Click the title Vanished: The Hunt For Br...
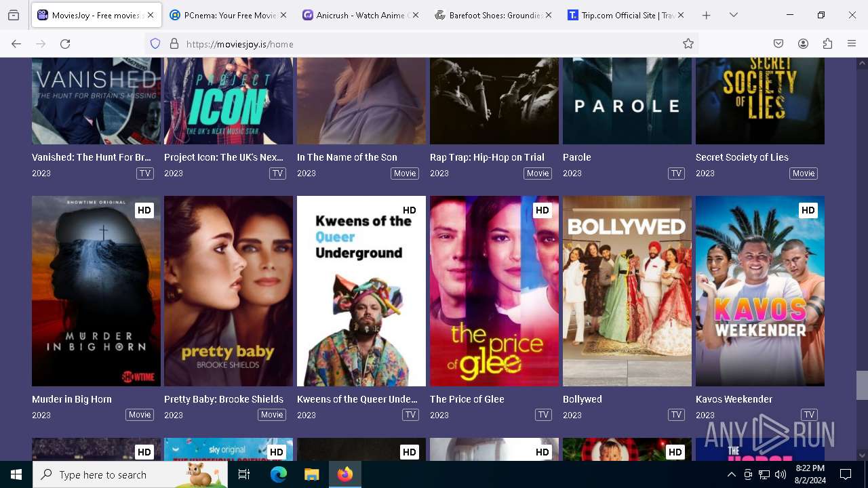The height and width of the screenshot is (488, 868). coord(92,157)
